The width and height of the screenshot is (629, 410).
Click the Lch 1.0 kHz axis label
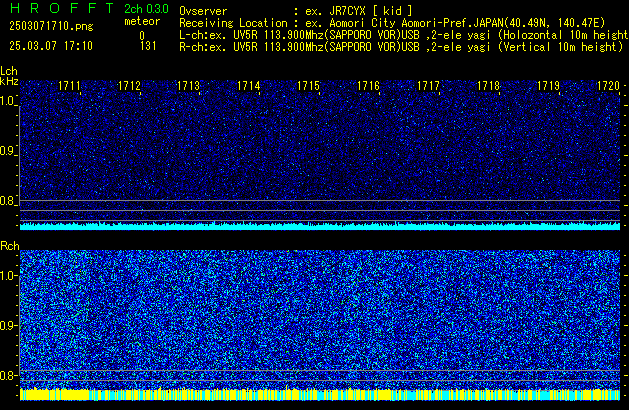click(x=7, y=101)
